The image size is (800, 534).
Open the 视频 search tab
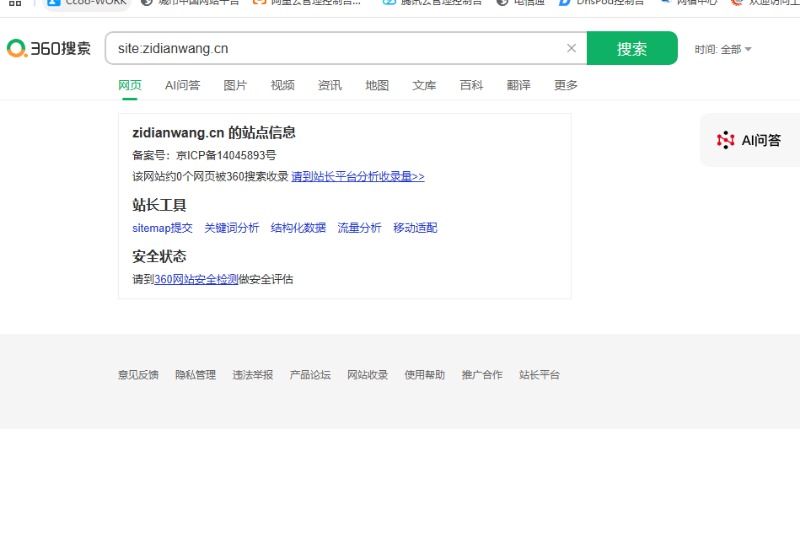282,85
